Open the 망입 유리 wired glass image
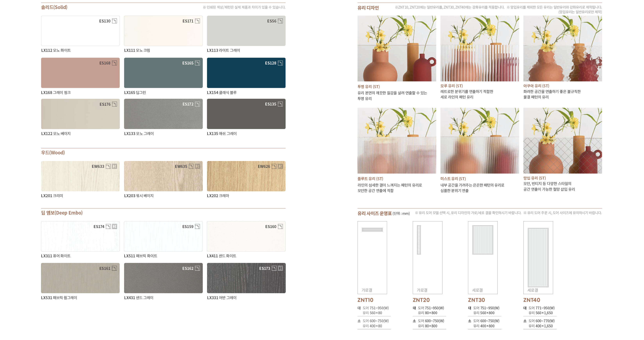Viewport: 644px width, 340px height. [x=562, y=141]
